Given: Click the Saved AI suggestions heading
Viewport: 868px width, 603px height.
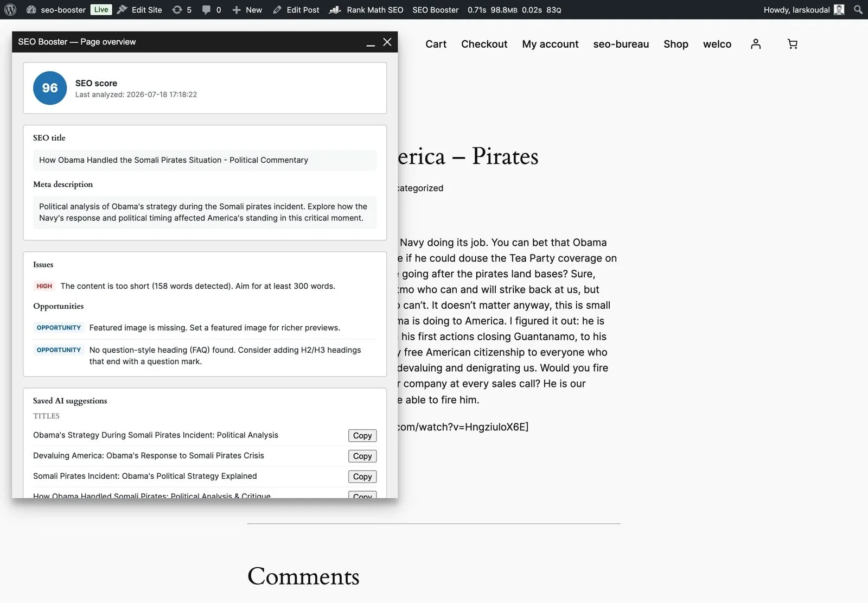Looking at the screenshot, I should pos(70,401).
